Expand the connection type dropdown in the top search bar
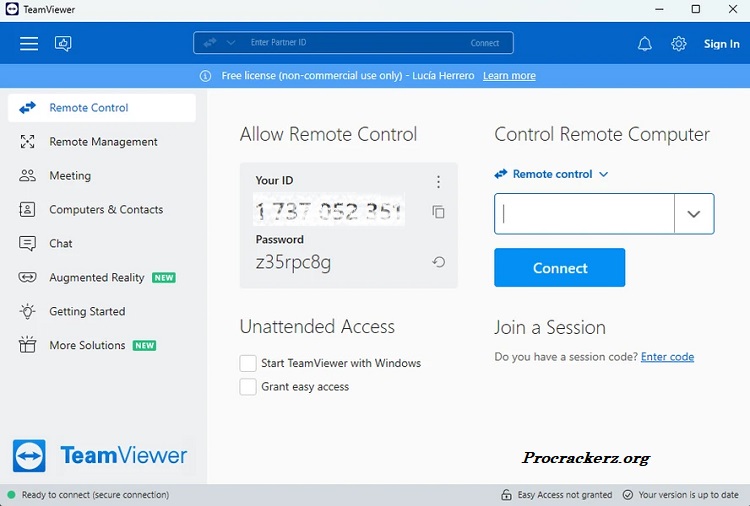Screen dimensions: 750x506 point(231,43)
